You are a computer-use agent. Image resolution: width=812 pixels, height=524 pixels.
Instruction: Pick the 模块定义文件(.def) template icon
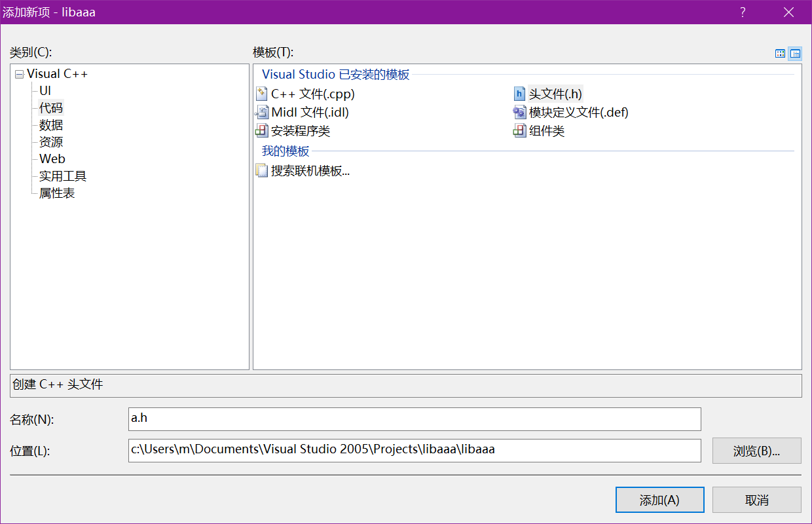pos(519,112)
